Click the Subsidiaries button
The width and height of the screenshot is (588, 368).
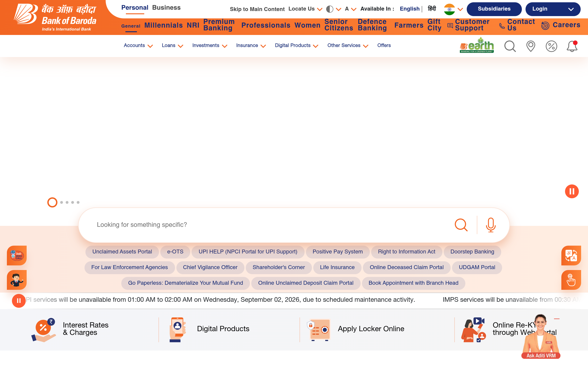point(494,9)
